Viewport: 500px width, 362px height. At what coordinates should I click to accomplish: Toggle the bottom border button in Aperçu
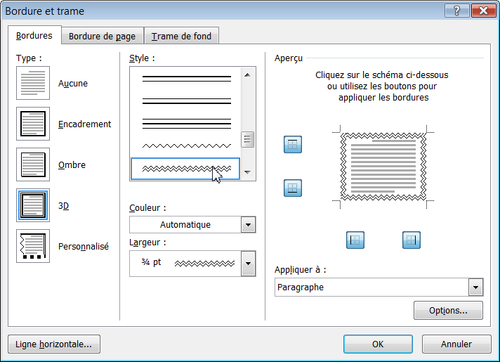click(293, 188)
